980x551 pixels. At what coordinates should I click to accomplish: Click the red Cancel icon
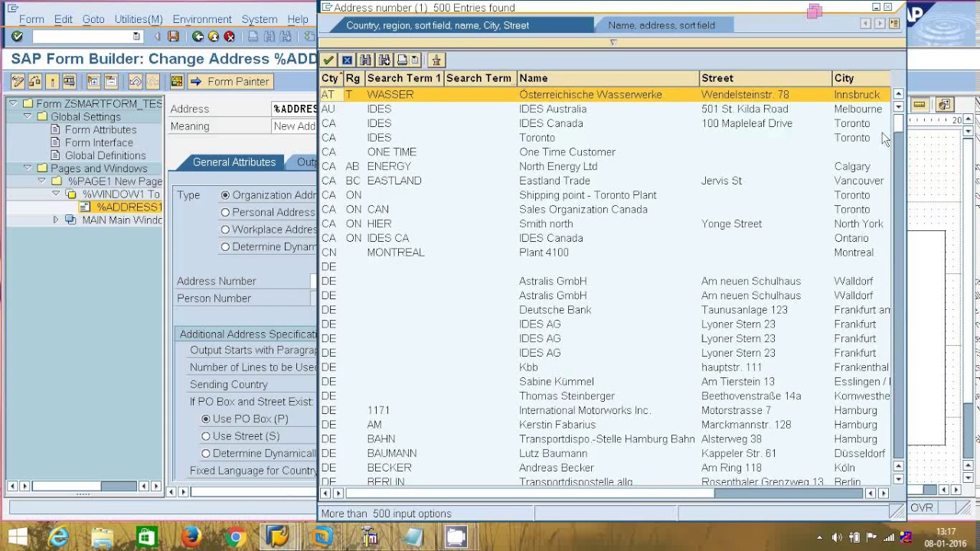click(229, 36)
